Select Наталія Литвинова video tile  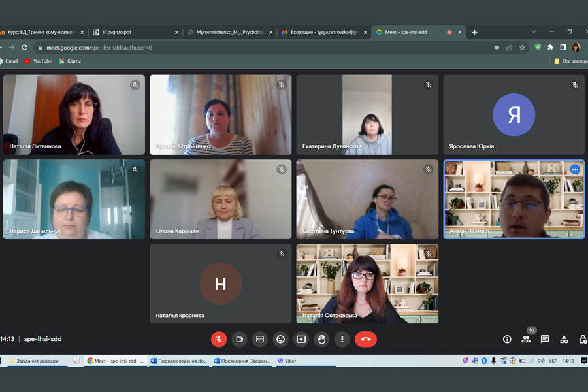click(74, 115)
